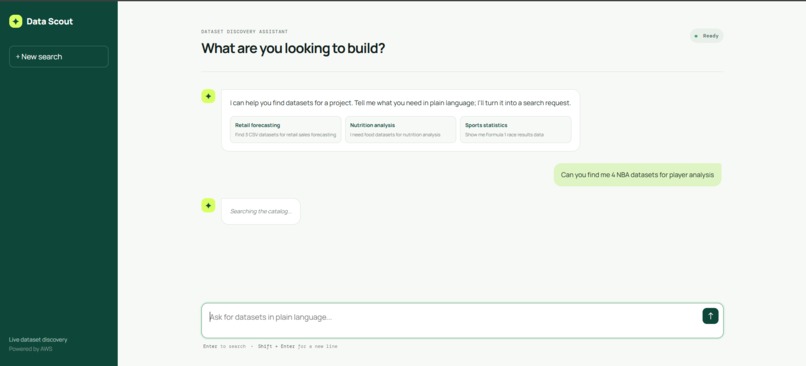Click the 'What are you looking to build?' heading

click(293, 48)
